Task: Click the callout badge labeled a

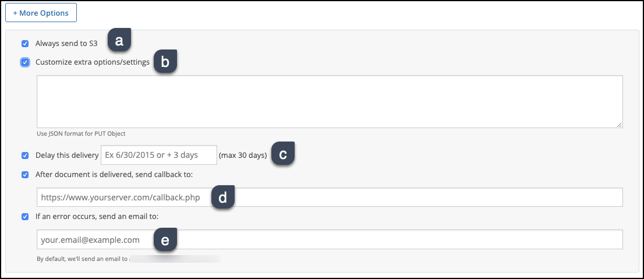Action: click(x=119, y=41)
